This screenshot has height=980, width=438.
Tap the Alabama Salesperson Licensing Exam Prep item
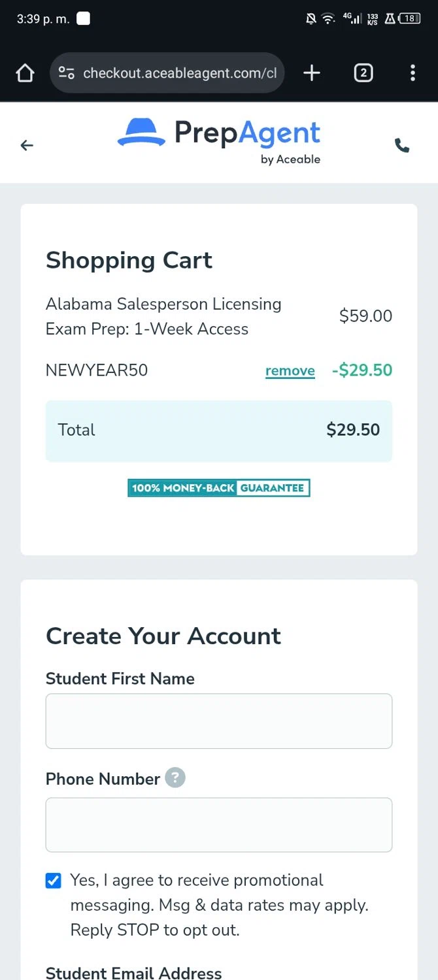point(163,316)
